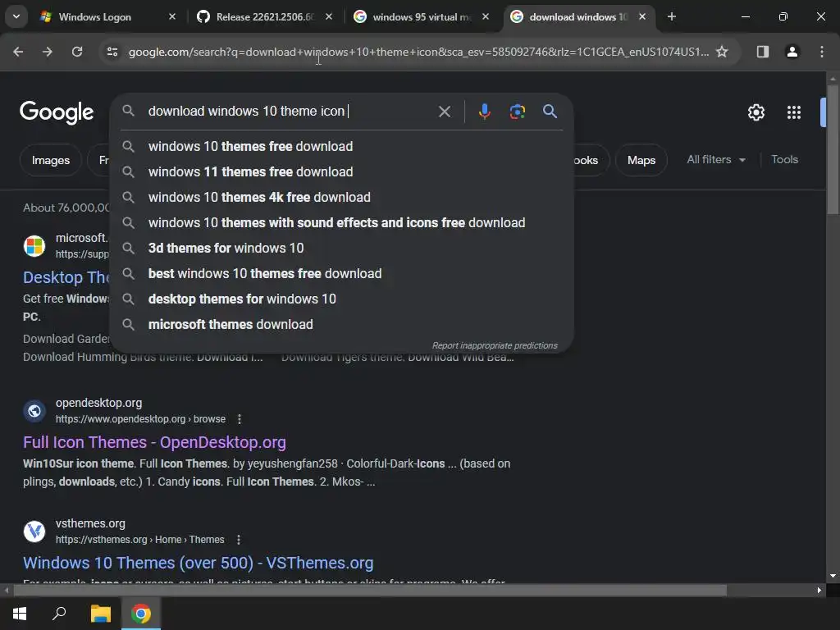The image size is (840, 630).
Task: Close the download windows 10 tab
Action: [x=642, y=16]
